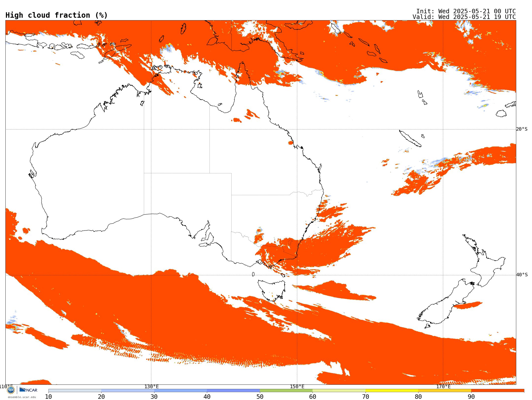Click New Caledonia island outline
Screen dimensions: 532x400
(410, 138)
